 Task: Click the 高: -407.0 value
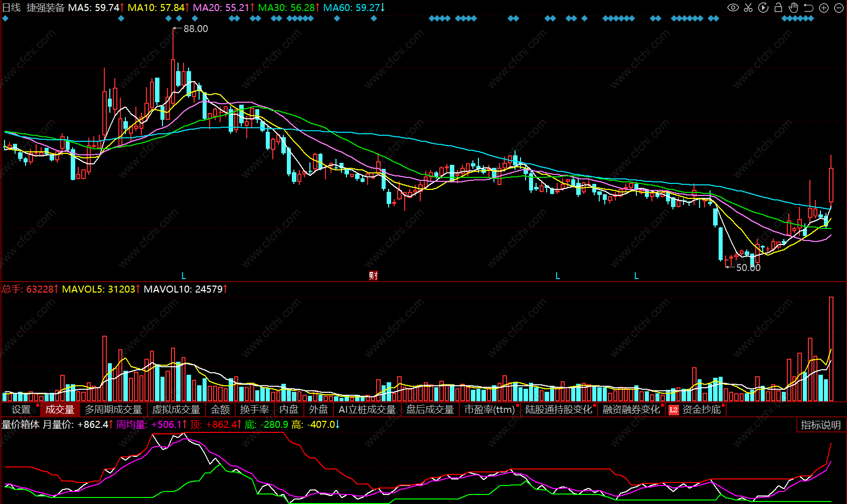[315, 425]
